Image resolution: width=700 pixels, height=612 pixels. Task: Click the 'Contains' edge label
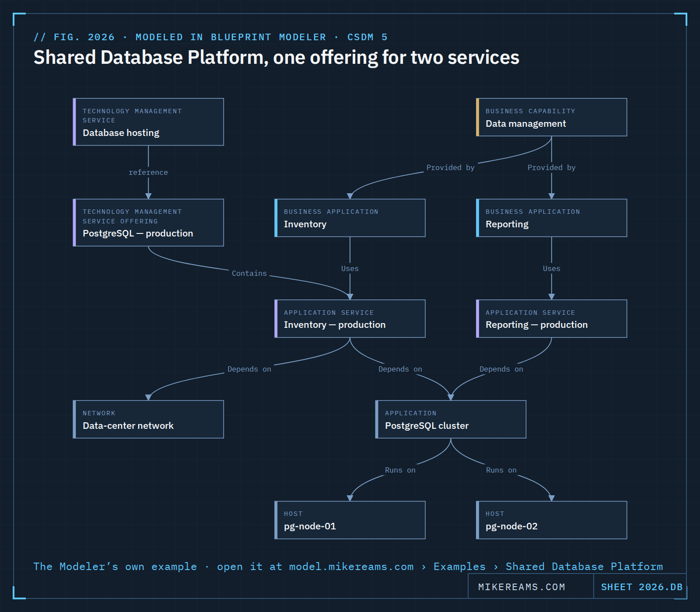[249, 273]
